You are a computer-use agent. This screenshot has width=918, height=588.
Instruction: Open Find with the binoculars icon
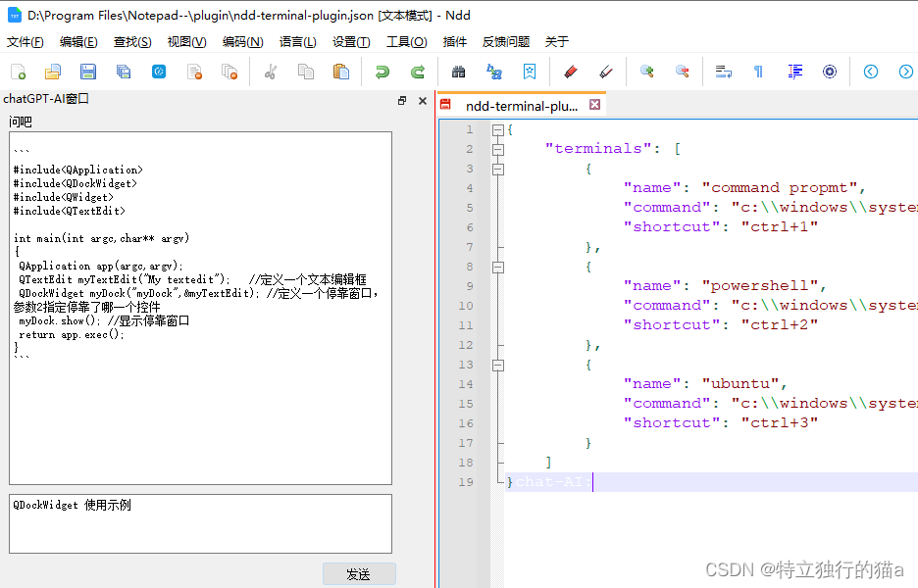tap(458, 72)
